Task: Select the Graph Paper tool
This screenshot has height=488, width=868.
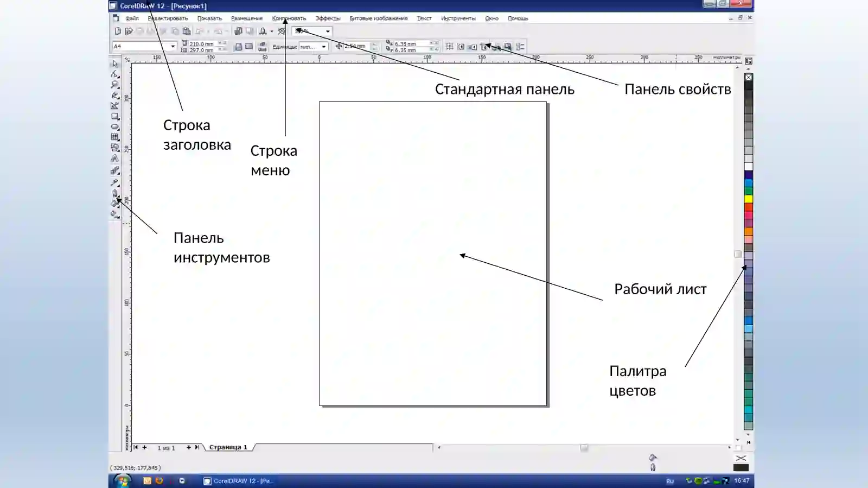Action: coord(115,137)
